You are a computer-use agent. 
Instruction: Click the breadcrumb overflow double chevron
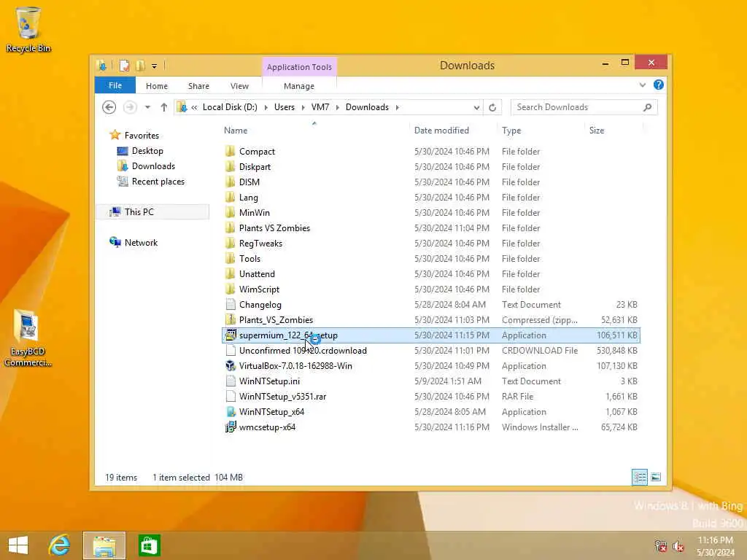194,108
